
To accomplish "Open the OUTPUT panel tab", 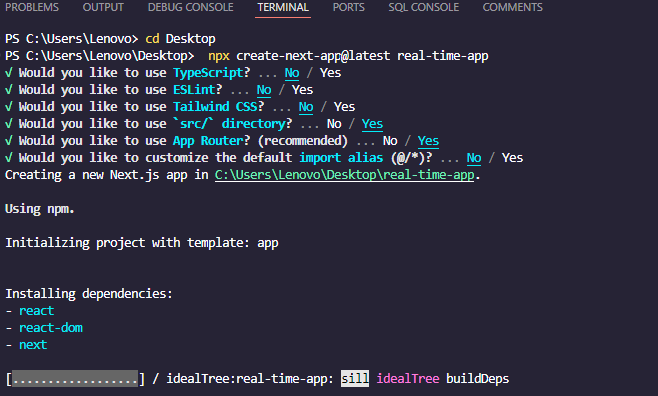I will click(x=103, y=8).
